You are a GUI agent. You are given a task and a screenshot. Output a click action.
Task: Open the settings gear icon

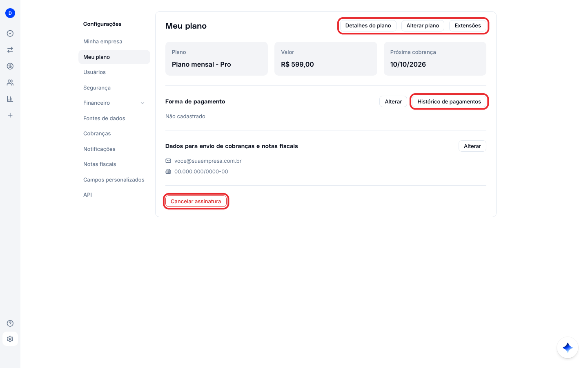10,339
